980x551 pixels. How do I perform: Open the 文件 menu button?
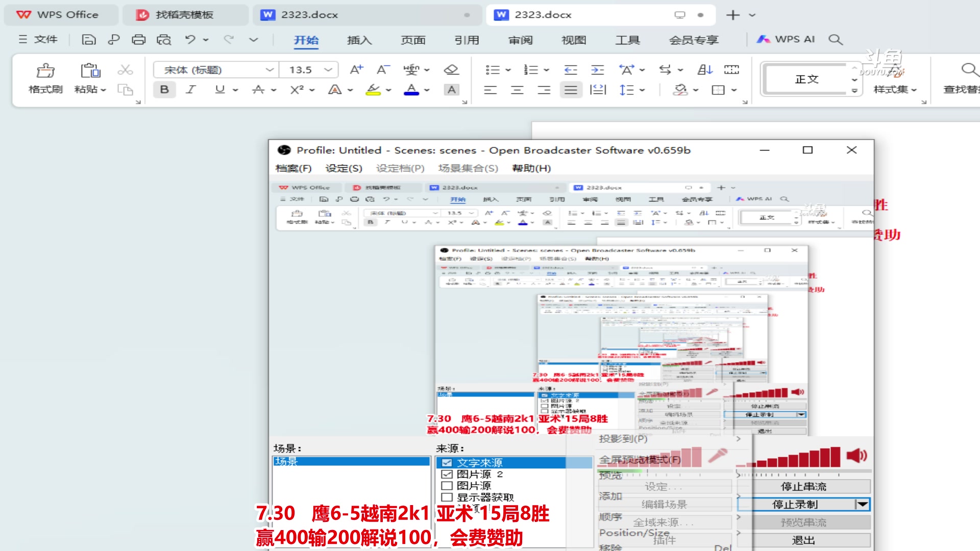click(x=38, y=39)
